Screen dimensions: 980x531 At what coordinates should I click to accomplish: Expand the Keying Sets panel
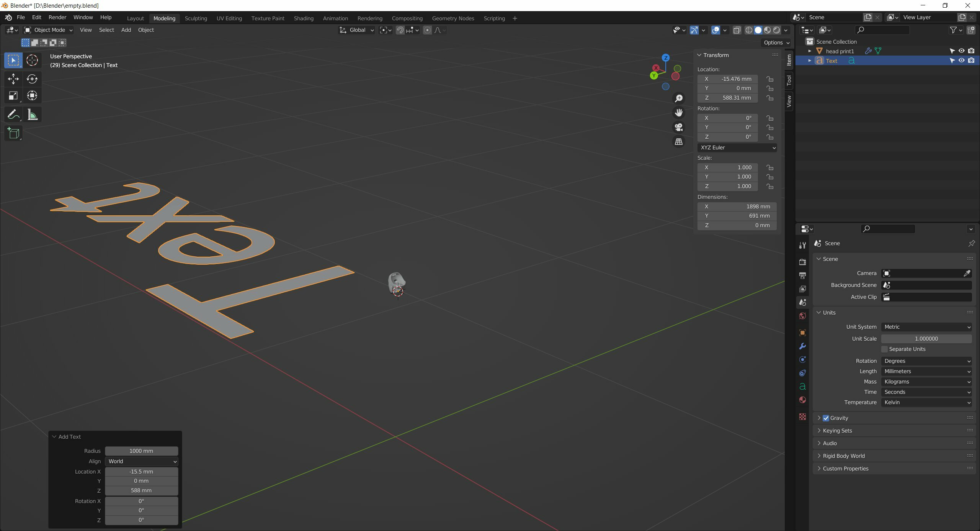(837, 431)
